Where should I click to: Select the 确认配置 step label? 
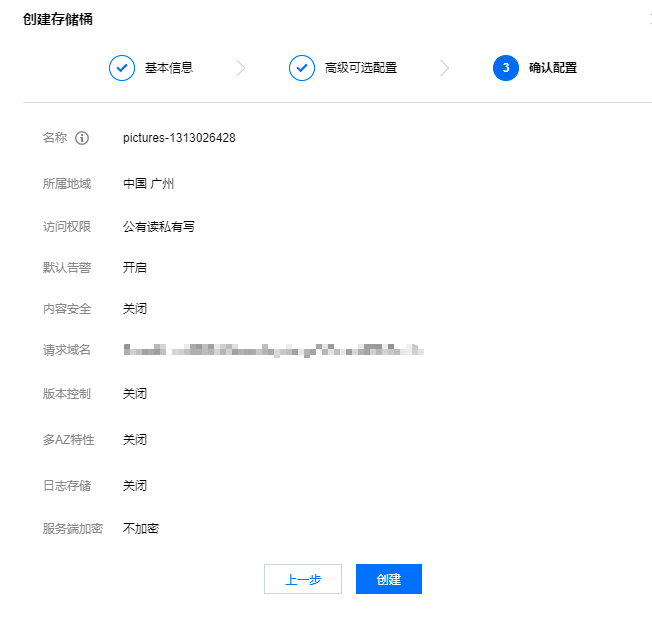click(x=552, y=68)
